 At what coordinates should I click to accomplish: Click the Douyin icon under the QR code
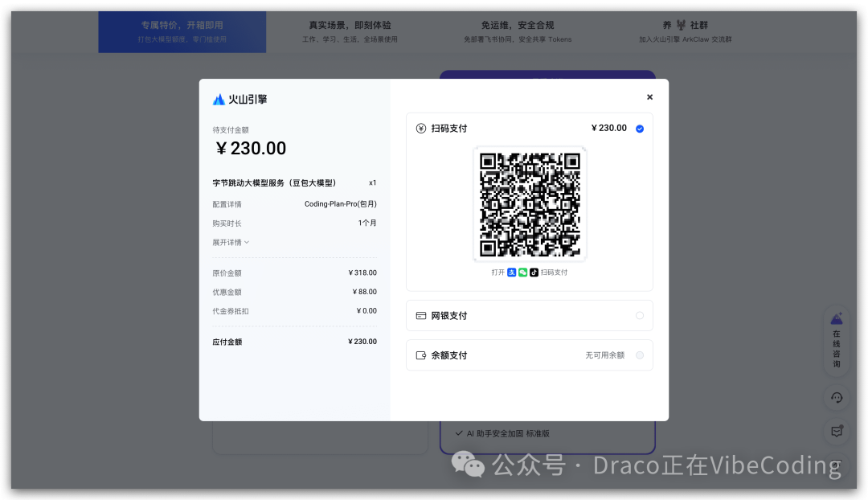coord(534,273)
